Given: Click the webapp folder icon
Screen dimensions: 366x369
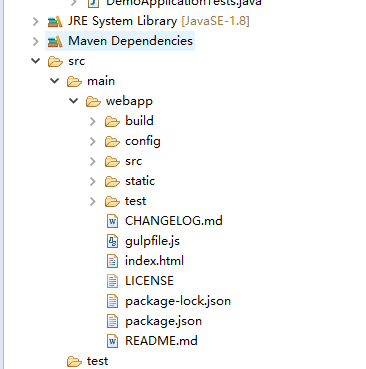Looking at the screenshot, I should coord(93,102).
